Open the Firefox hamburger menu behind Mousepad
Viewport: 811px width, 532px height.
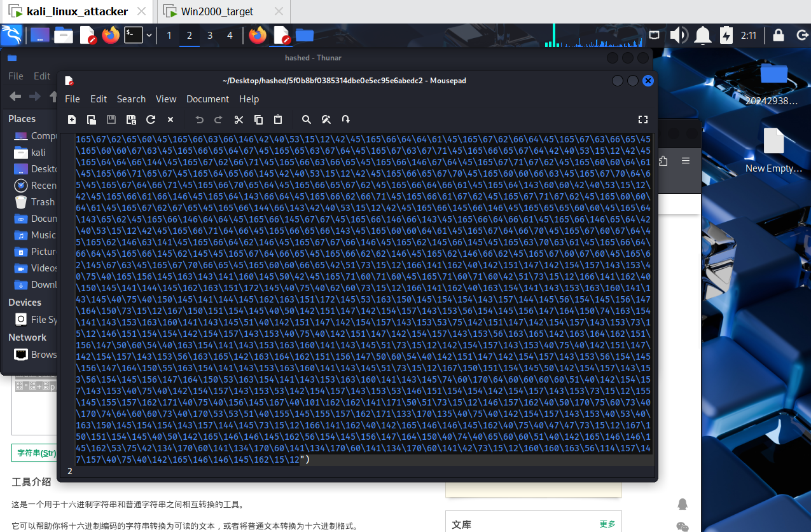point(686,160)
